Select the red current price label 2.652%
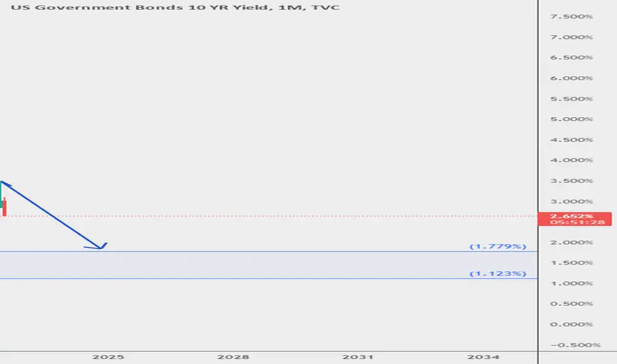The height and width of the screenshot is (364, 617). (575, 219)
